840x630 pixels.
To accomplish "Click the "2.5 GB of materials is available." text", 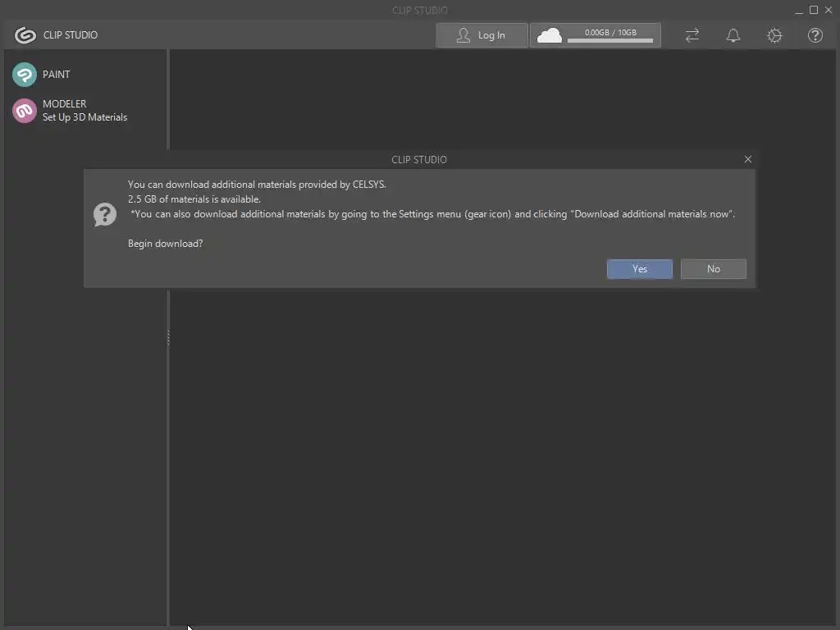I will pyautogui.click(x=194, y=199).
